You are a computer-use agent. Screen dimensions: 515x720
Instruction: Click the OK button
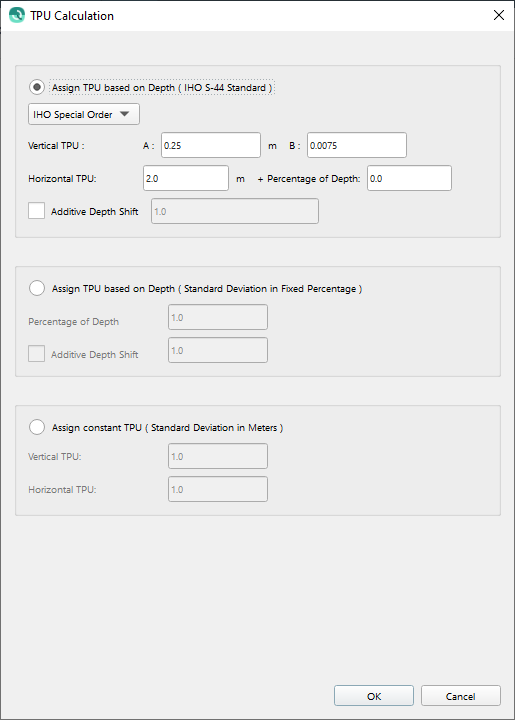[x=374, y=696]
